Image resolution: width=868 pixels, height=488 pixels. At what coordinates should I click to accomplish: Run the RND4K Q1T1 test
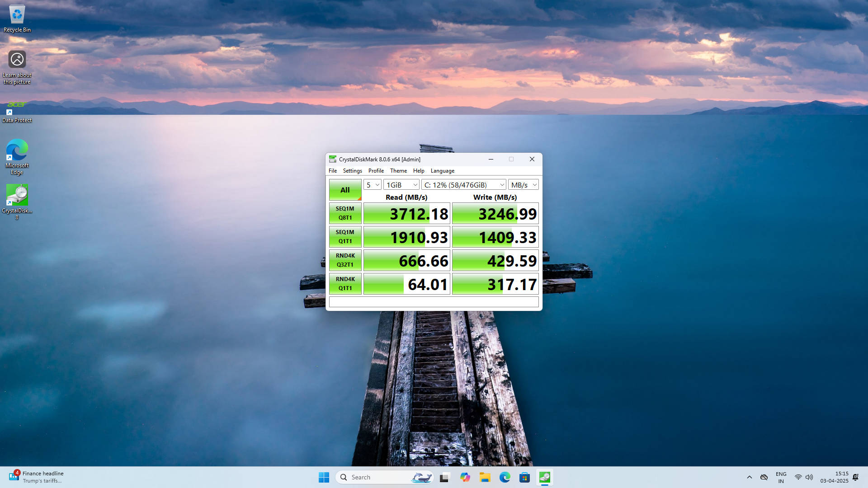pos(345,284)
